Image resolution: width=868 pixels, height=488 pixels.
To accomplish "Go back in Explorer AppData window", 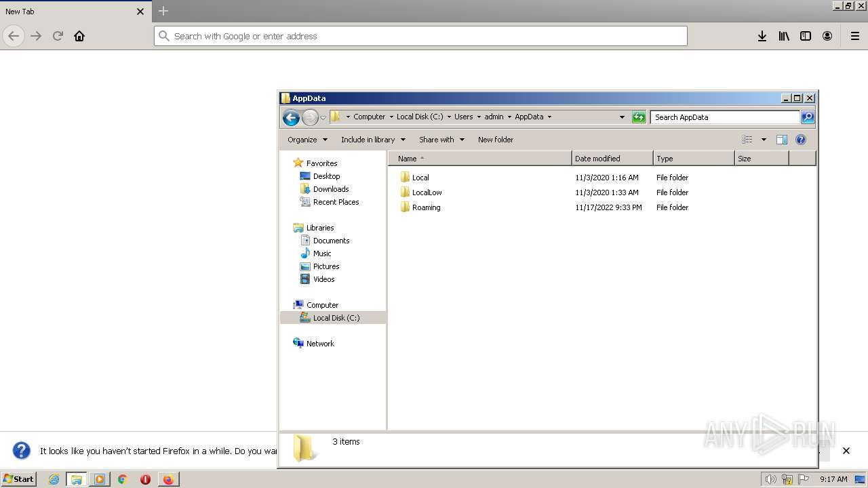I will click(x=291, y=117).
